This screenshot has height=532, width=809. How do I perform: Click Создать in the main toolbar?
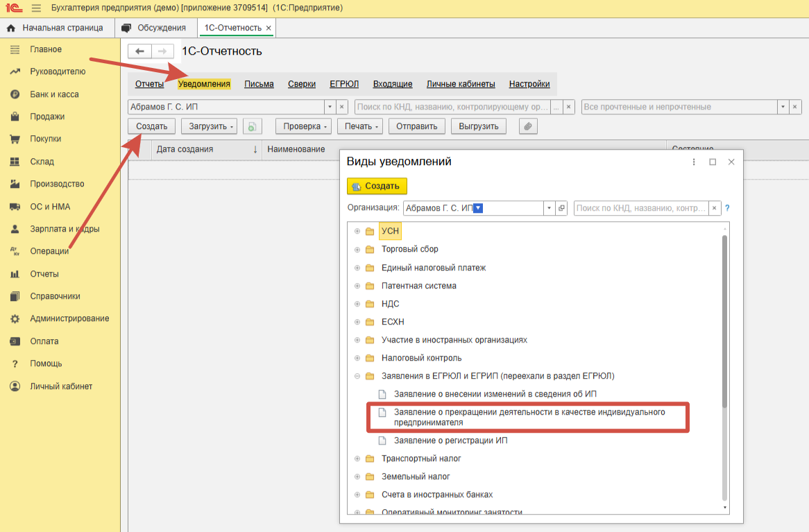152,126
